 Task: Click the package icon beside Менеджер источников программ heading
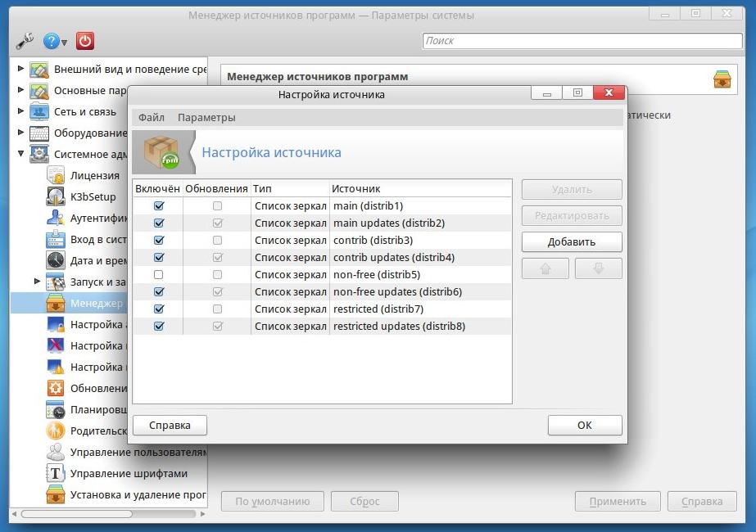point(722,79)
